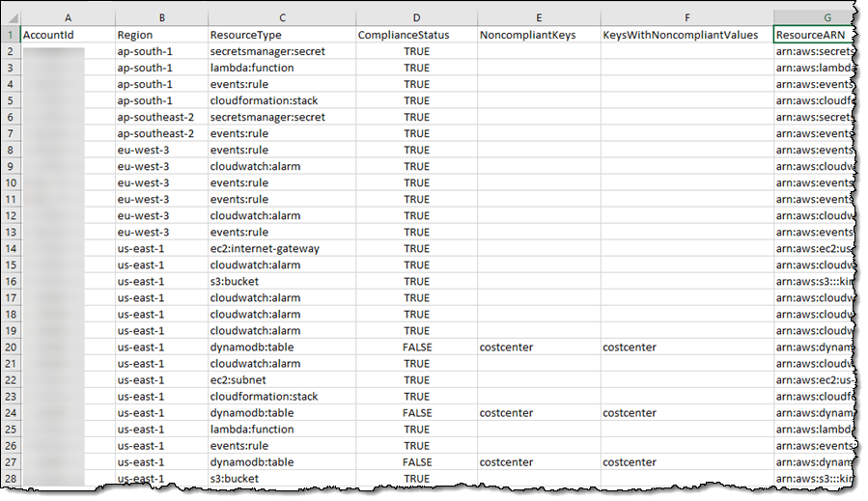The height and width of the screenshot is (501, 868).
Task: Select the ec2:subnet cell
Action: 241,379
